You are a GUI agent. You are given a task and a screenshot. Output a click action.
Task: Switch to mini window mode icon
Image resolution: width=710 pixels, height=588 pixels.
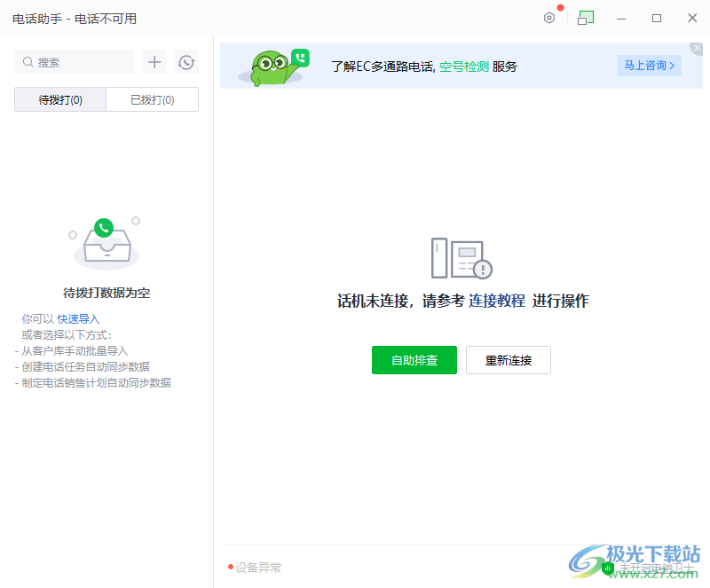[586, 18]
